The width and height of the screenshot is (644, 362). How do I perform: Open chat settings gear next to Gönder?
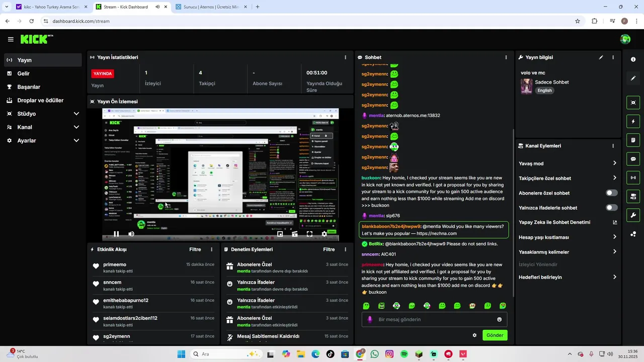tap(474, 335)
